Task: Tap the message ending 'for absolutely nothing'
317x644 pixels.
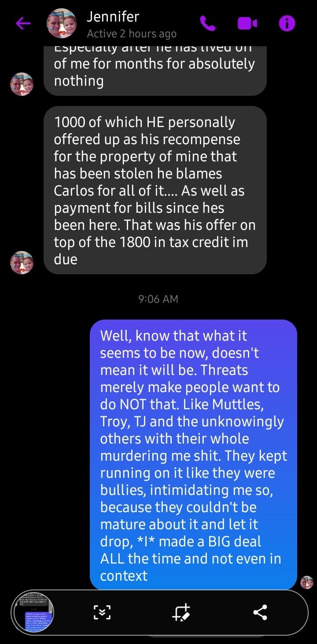Action: 155,71
